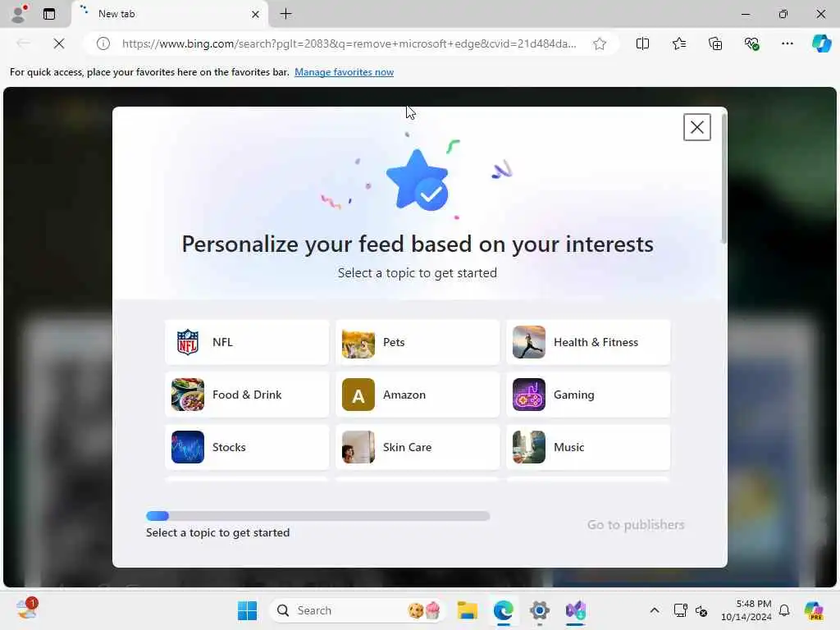Open Visual Studio taskbar icon
Screen dimensions: 840x630
(x=575, y=610)
